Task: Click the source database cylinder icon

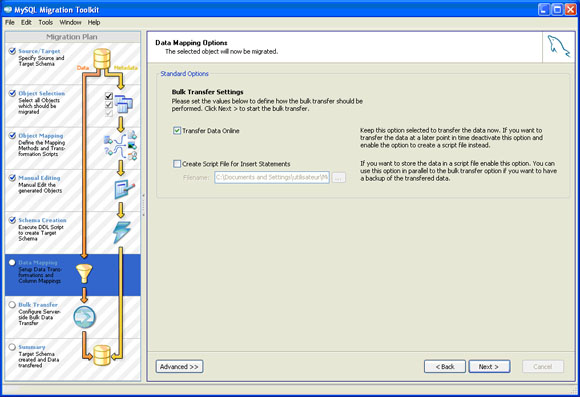Action: point(102,59)
